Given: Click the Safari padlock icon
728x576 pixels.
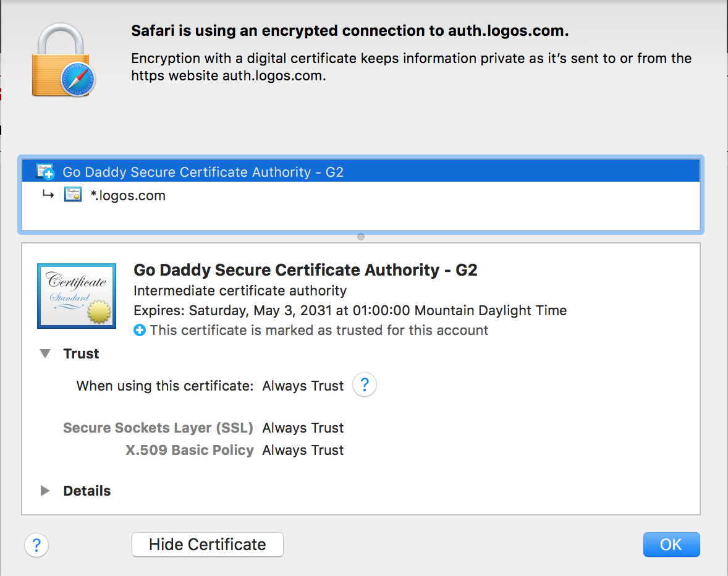Looking at the screenshot, I should pyautogui.click(x=63, y=61).
